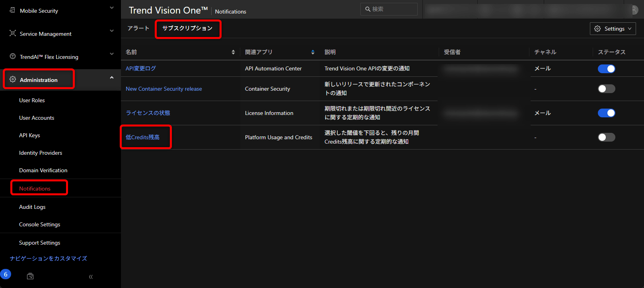Click the Mobile Security sidebar icon
Screen dimensions: 644x288
coord(13,10)
